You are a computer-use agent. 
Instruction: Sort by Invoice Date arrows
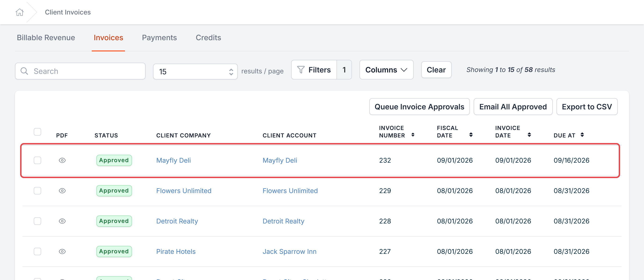[x=529, y=135]
